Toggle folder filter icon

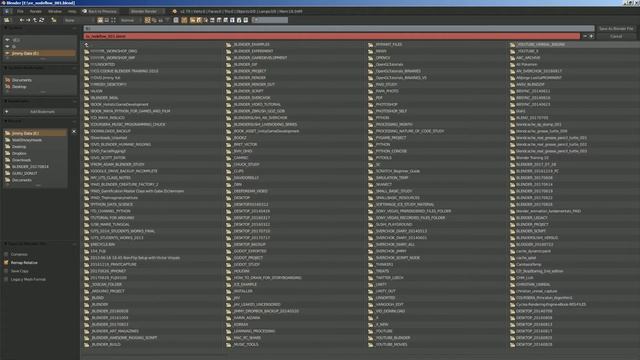click(192, 20)
